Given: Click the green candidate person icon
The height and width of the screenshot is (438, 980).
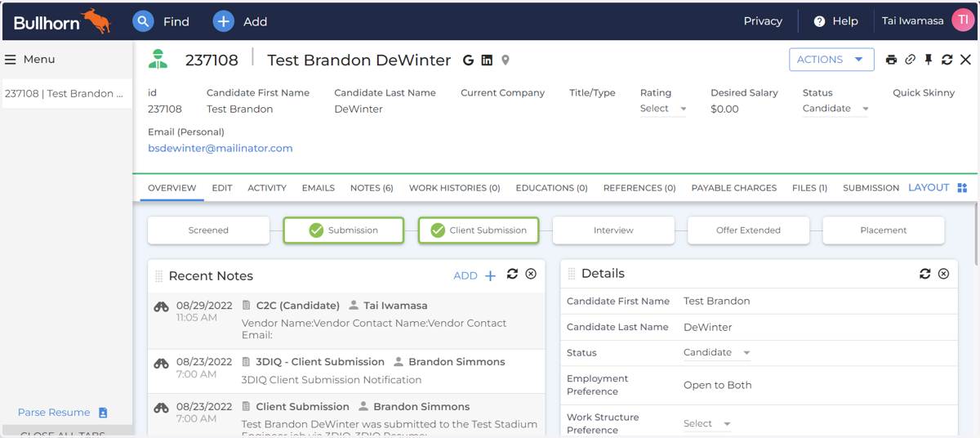Looking at the screenshot, I should pos(158,59).
